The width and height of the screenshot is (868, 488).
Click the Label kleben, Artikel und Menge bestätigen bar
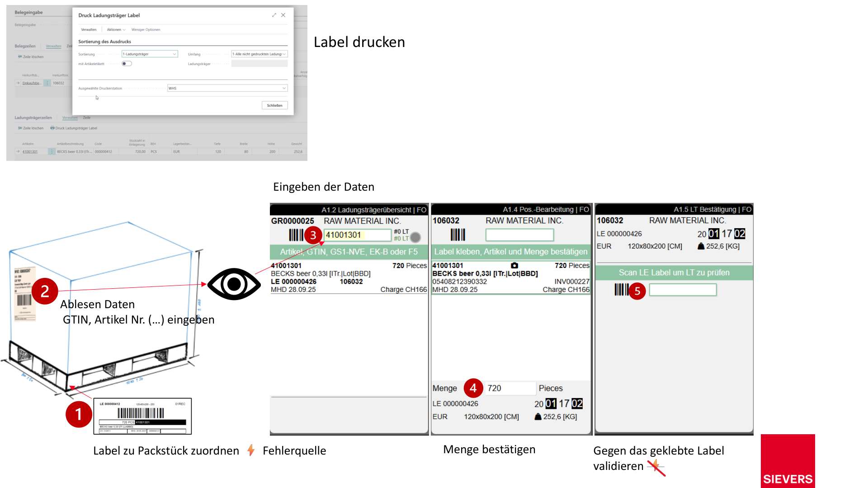[x=511, y=252]
